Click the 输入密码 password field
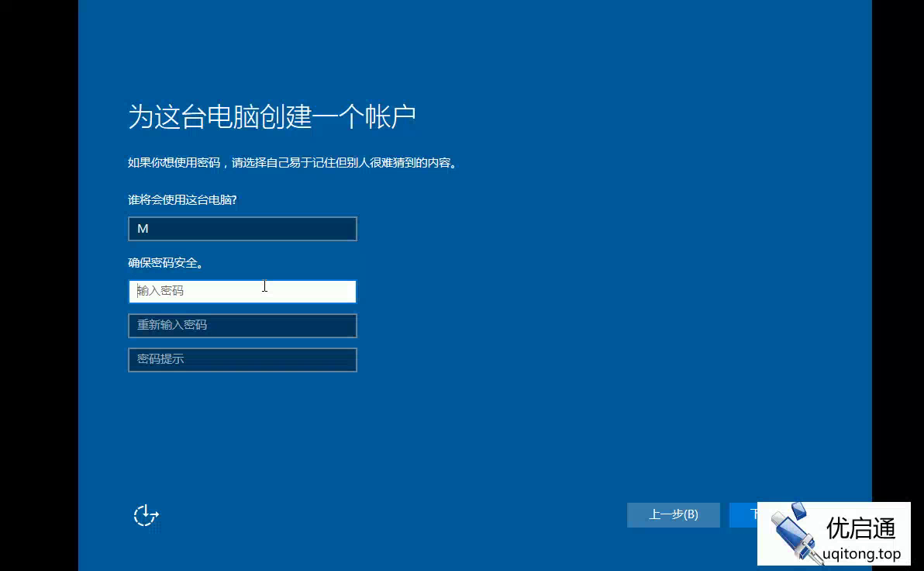The height and width of the screenshot is (571, 924). click(242, 291)
